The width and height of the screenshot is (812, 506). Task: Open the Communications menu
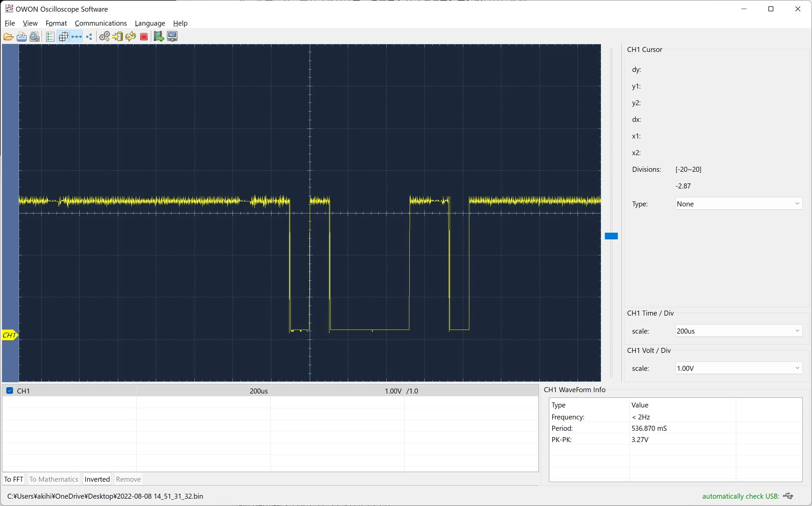(x=101, y=23)
